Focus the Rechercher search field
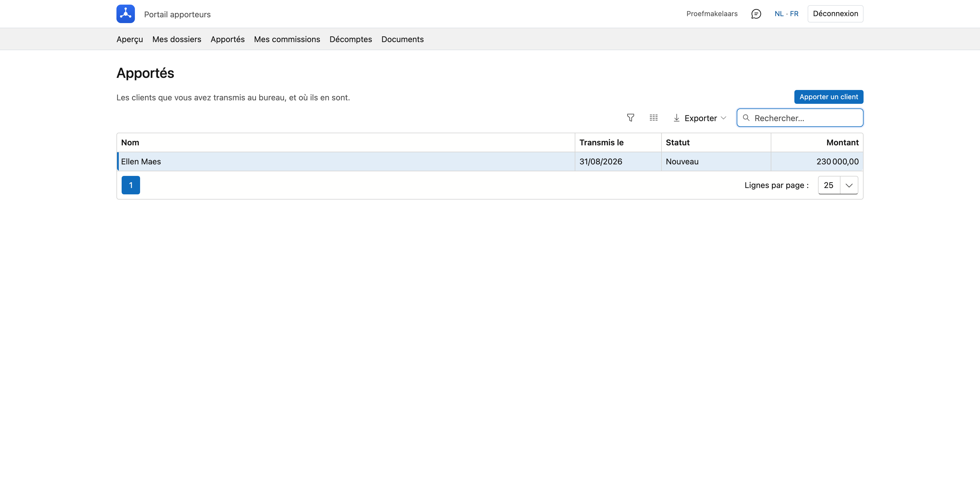This screenshot has width=980, height=496. (x=800, y=118)
